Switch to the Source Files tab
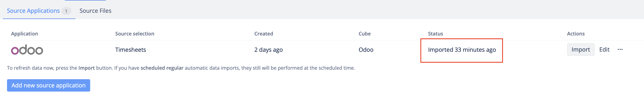The height and width of the screenshot is (106, 644). pyautogui.click(x=95, y=11)
